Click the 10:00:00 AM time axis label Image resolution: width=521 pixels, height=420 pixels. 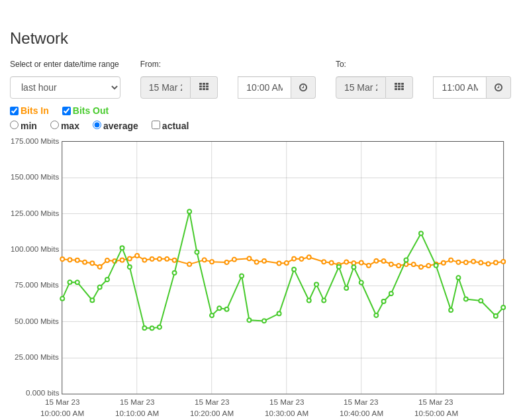[x=62, y=413]
